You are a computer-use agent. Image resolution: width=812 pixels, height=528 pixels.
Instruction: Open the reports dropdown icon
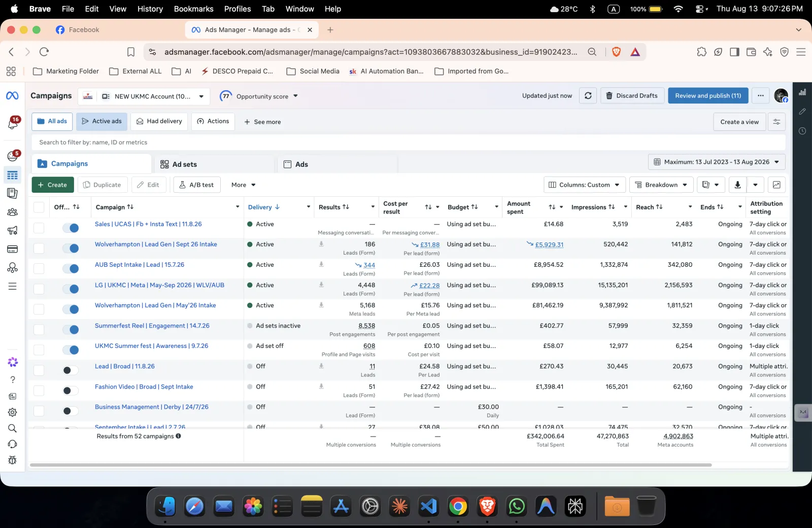[710, 185]
